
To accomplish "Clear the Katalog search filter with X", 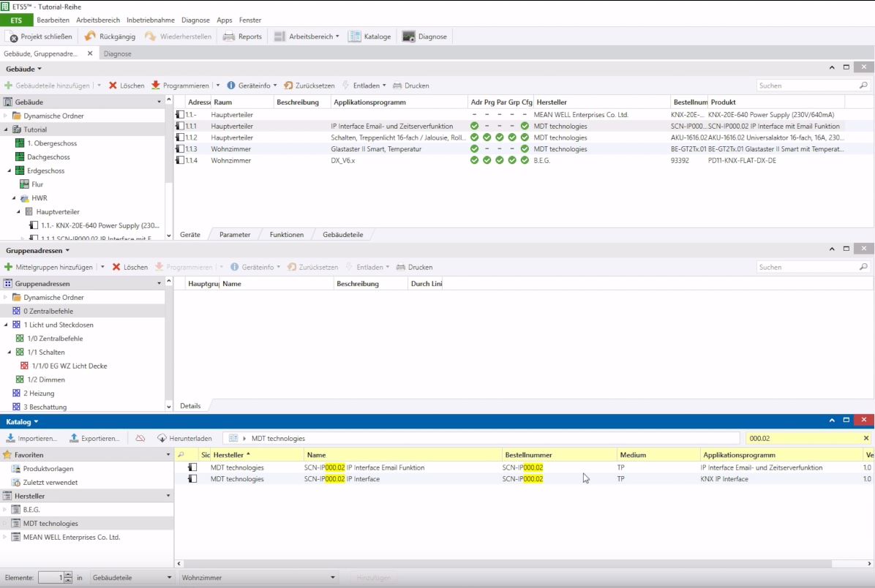I will point(866,439).
